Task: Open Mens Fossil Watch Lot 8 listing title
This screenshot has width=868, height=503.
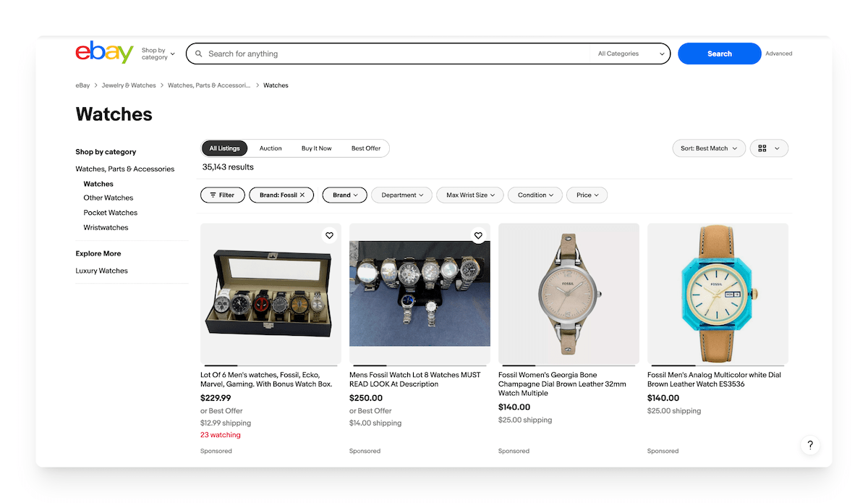Action: tap(415, 379)
